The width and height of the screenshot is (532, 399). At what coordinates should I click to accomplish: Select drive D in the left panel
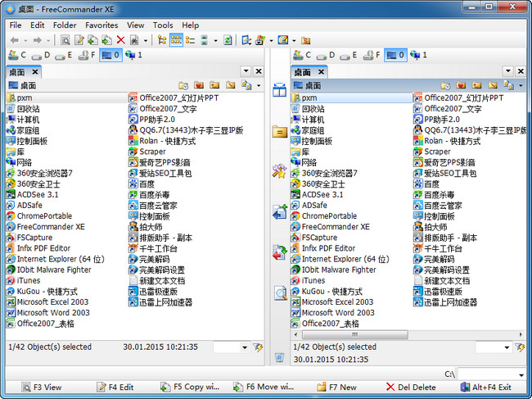point(41,55)
